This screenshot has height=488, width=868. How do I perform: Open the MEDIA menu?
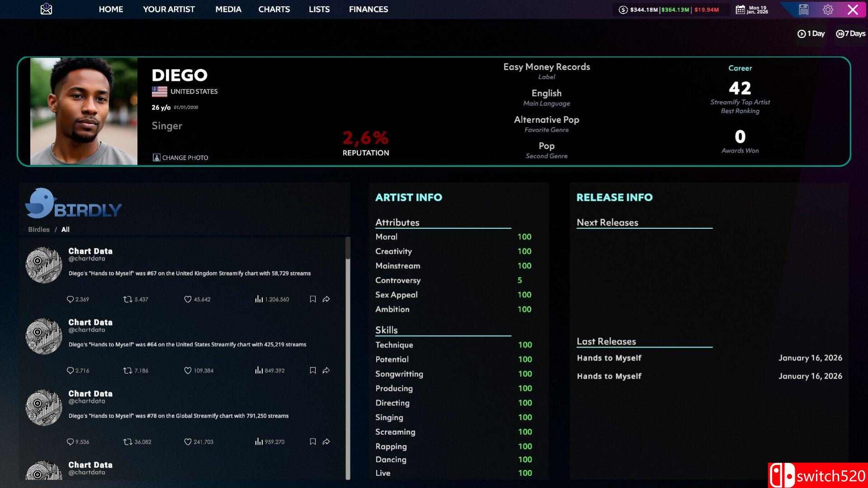tap(228, 9)
